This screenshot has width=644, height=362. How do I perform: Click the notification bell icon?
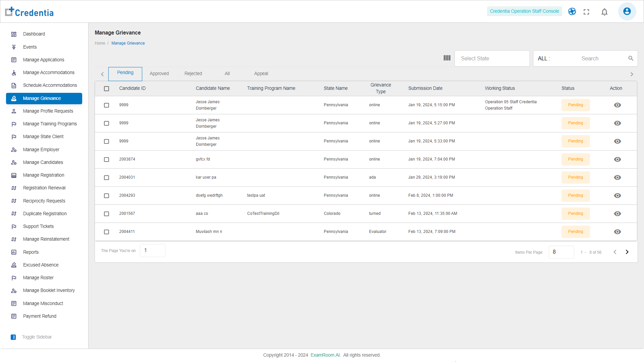coord(604,12)
